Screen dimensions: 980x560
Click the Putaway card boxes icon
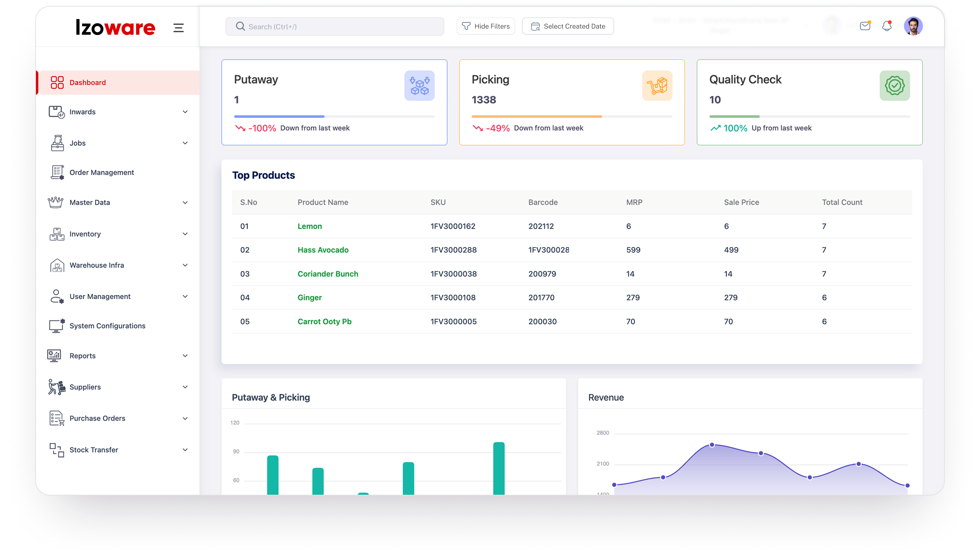click(419, 85)
